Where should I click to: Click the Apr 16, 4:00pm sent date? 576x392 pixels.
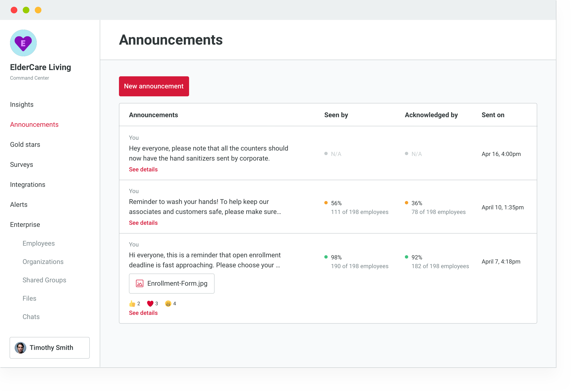click(501, 154)
